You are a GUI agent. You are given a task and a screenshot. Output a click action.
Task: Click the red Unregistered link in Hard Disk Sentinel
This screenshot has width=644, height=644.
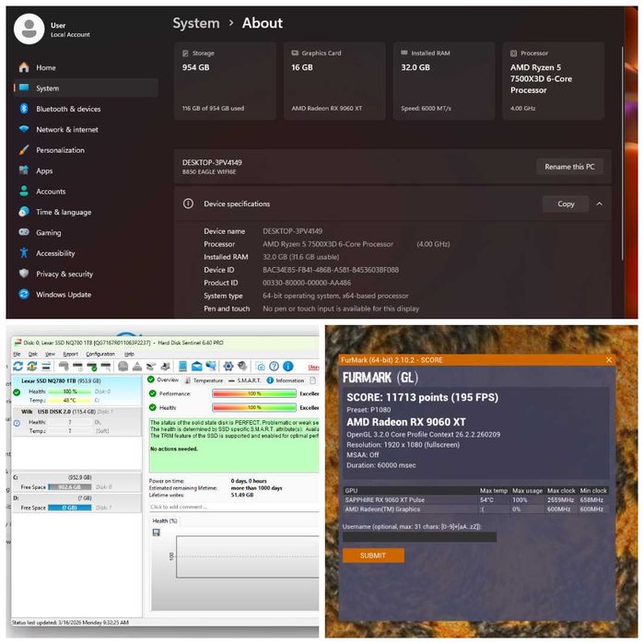(x=313, y=367)
